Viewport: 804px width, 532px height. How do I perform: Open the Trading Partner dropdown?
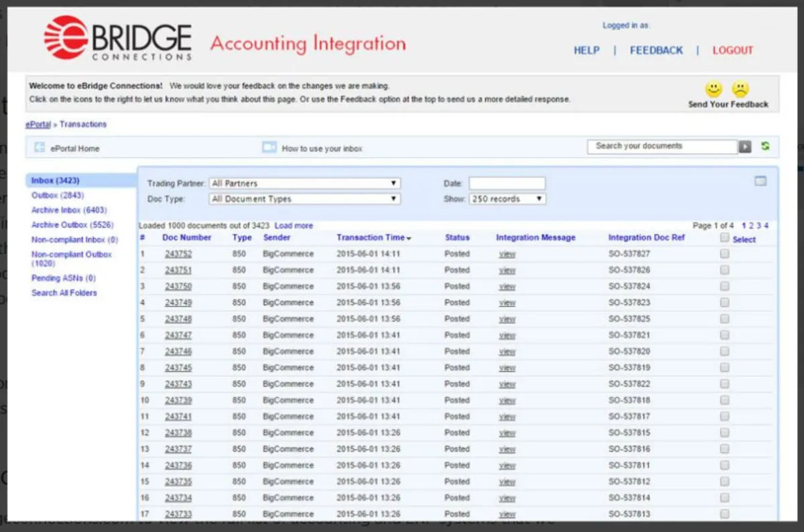[305, 184]
